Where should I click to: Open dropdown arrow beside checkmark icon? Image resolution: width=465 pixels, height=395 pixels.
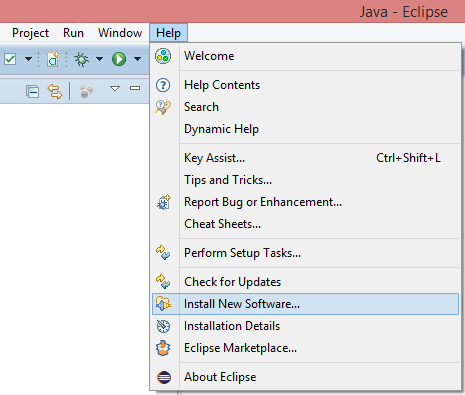(28, 59)
